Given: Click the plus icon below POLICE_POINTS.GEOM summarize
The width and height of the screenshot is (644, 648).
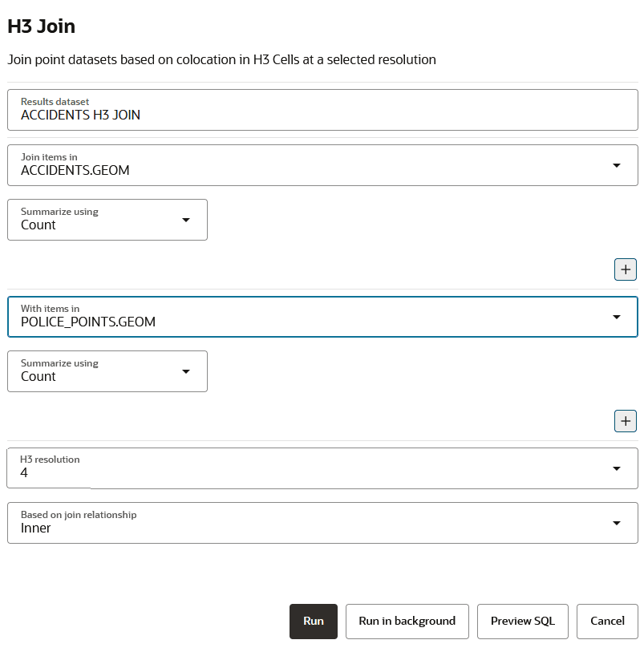Looking at the screenshot, I should (x=625, y=420).
